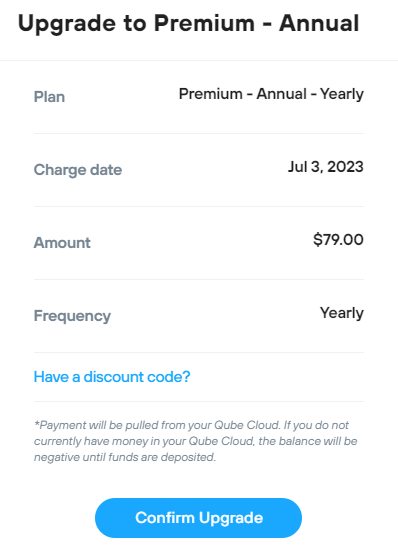Click the Confirm Upgrade button
The image size is (398, 553).
click(x=198, y=518)
